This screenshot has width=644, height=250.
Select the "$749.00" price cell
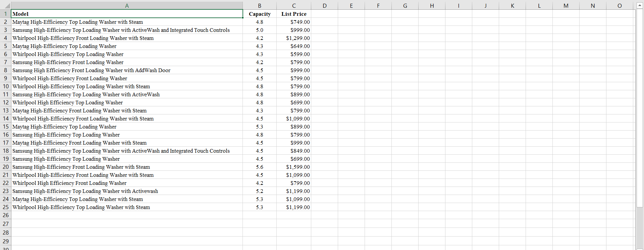click(x=294, y=22)
